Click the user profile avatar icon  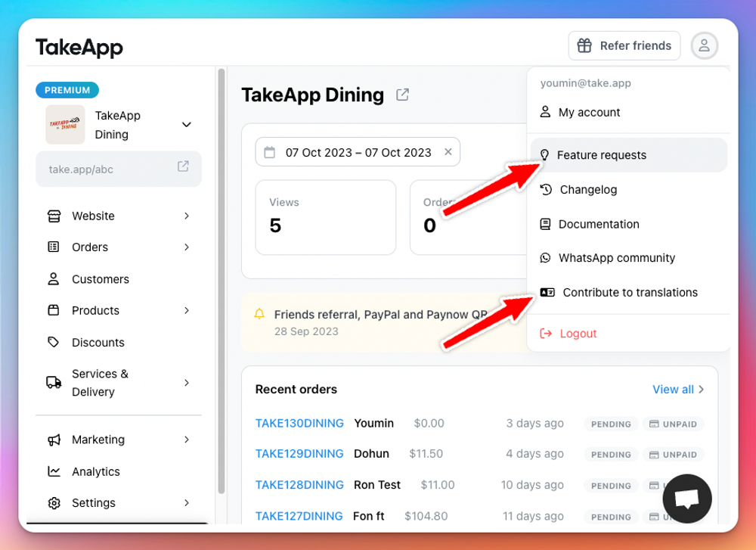click(x=704, y=46)
